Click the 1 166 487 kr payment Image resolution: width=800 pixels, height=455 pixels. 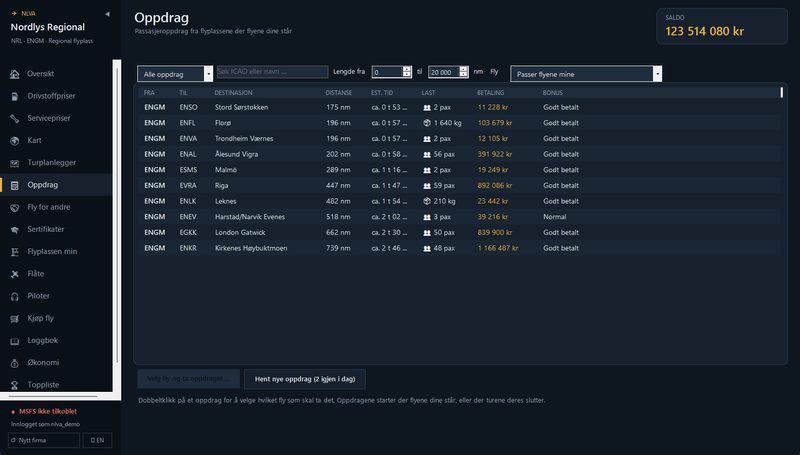coord(497,248)
